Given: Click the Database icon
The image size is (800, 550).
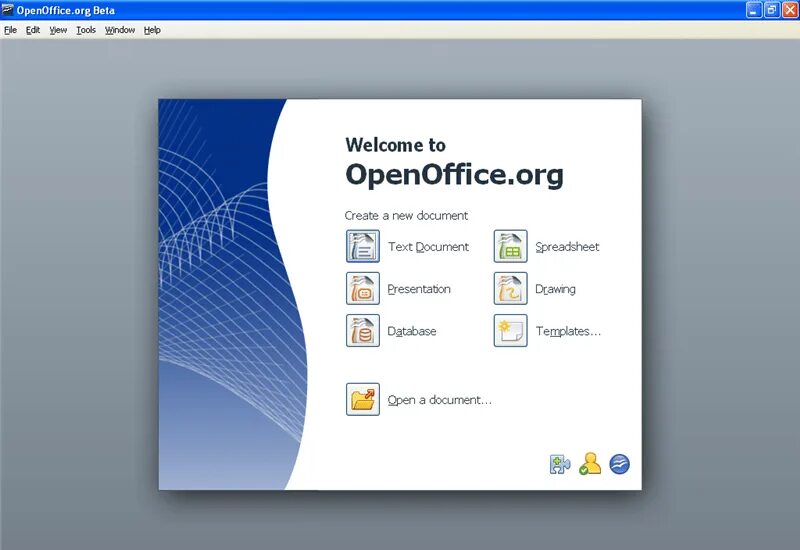Looking at the screenshot, I should (363, 331).
